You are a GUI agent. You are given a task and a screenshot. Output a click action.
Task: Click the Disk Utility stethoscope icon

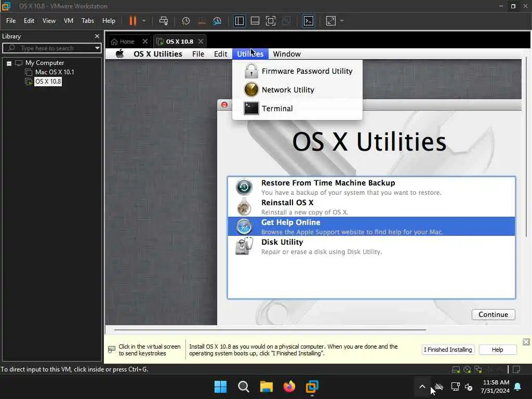coord(244,246)
